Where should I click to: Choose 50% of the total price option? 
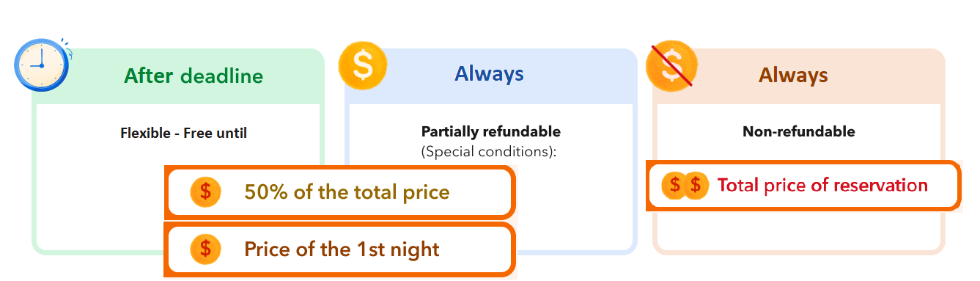[339, 192]
